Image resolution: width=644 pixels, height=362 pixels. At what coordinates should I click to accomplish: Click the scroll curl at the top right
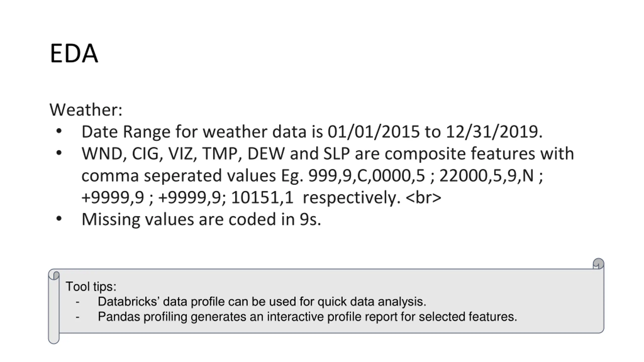598,264
